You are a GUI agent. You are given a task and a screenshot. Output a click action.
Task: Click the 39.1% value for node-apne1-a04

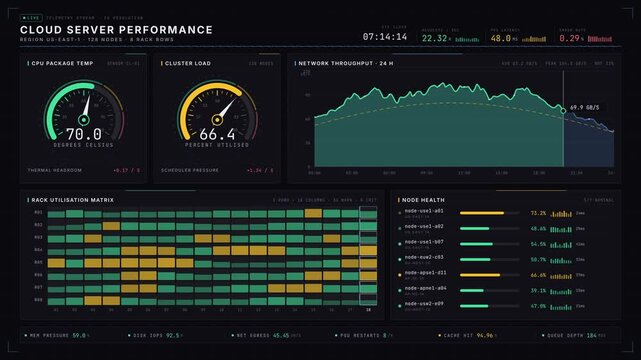tap(538, 291)
